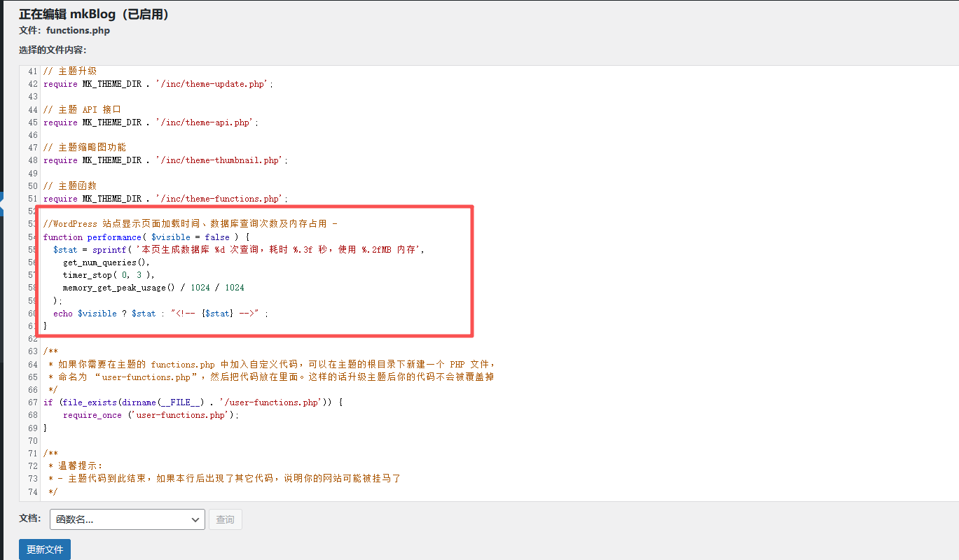Screen dimensions: 959x560
Task: Click the 更新文件 button
Action: pos(45,549)
